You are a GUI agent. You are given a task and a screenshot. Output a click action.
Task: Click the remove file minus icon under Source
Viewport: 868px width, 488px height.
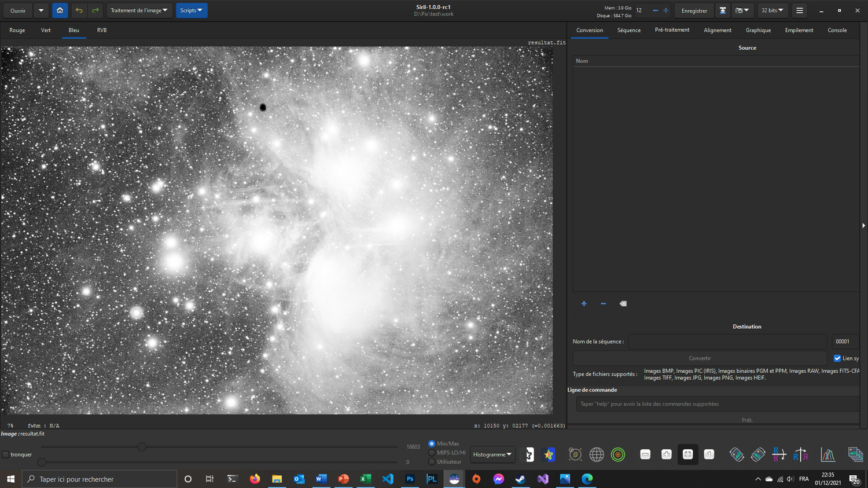tap(603, 304)
